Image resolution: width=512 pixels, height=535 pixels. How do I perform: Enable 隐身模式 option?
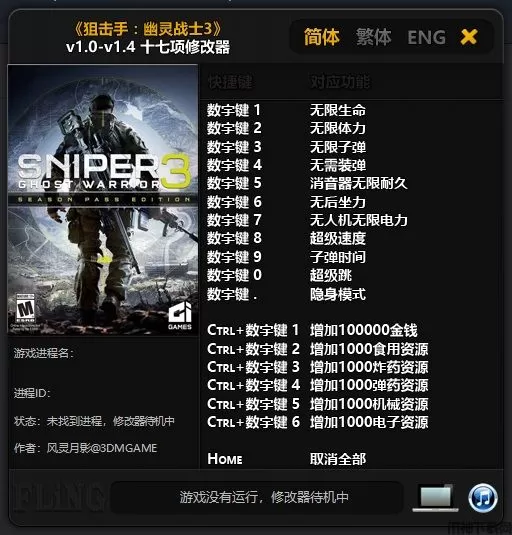338,294
